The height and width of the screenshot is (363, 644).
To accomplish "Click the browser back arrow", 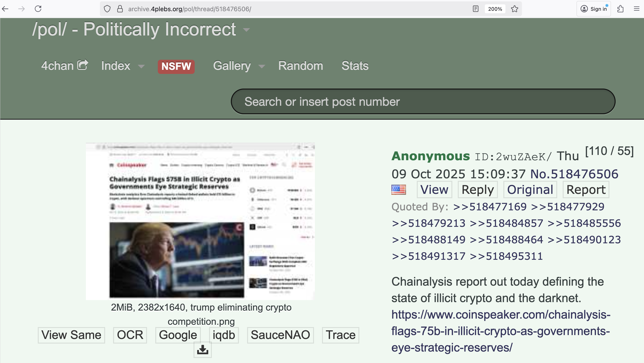I will coord(5,9).
